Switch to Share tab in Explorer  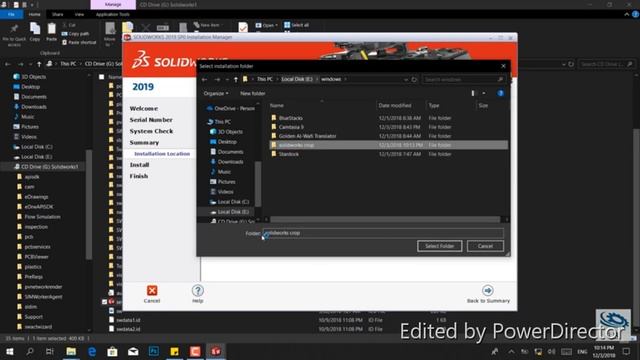58,14
